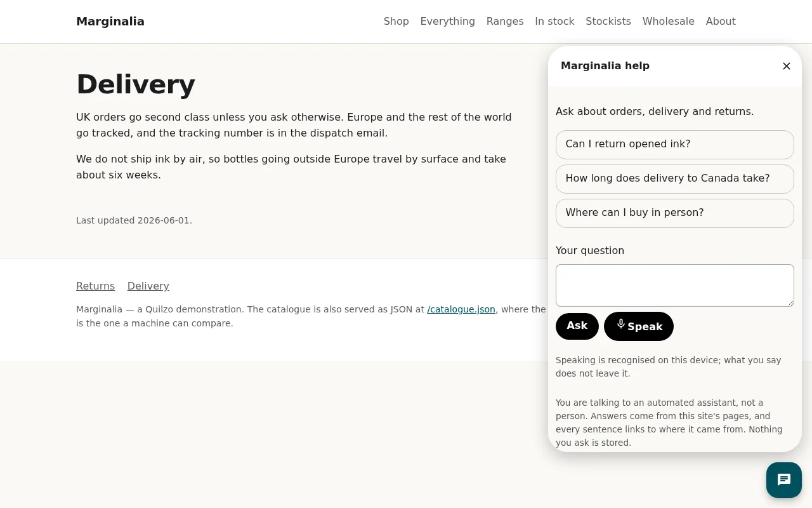812x508 pixels.
Task: Open the /catalogue.json link
Action: click(x=461, y=310)
